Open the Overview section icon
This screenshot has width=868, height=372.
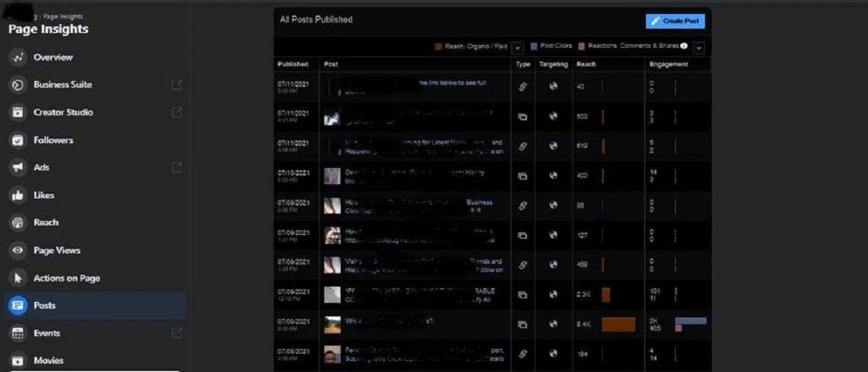(x=18, y=57)
